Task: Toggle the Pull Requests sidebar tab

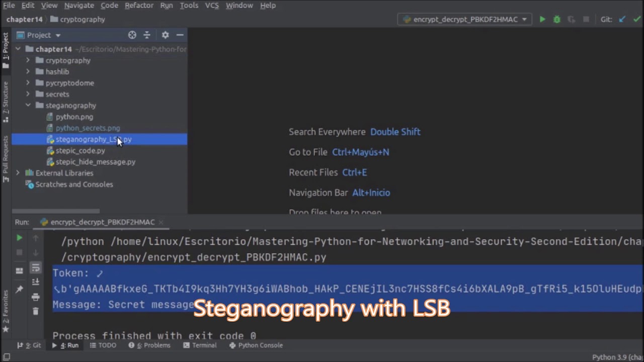Action: click(6, 159)
